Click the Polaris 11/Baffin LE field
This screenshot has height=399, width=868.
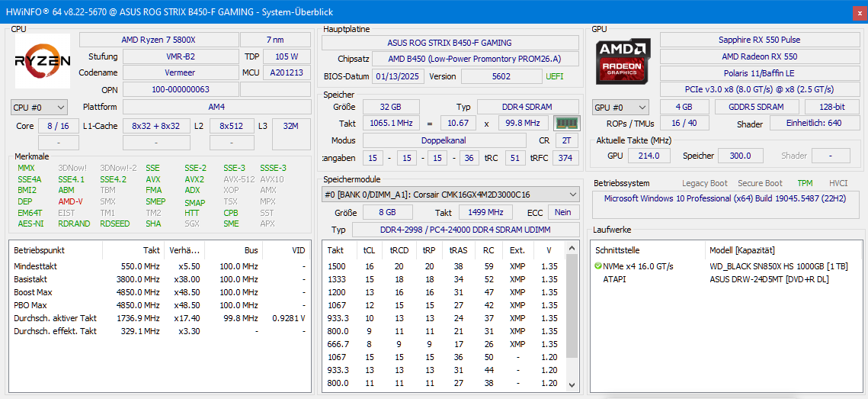click(760, 73)
